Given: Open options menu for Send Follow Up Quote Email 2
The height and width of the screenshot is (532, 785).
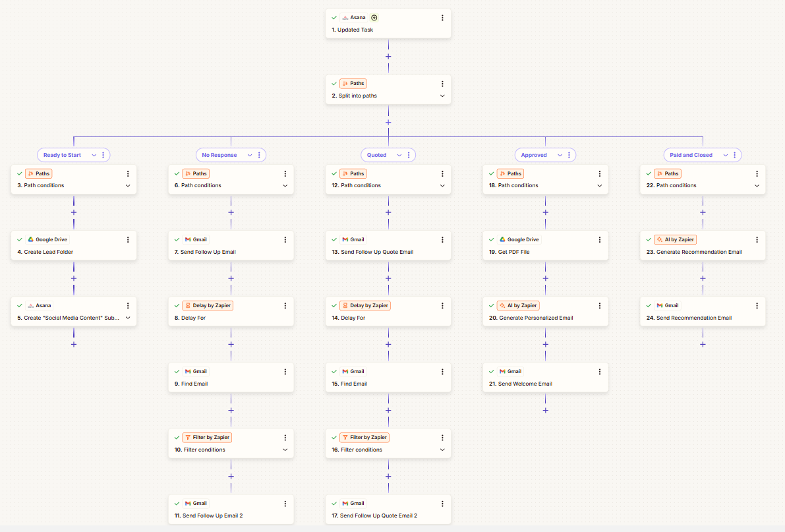Looking at the screenshot, I should pyautogui.click(x=442, y=504).
